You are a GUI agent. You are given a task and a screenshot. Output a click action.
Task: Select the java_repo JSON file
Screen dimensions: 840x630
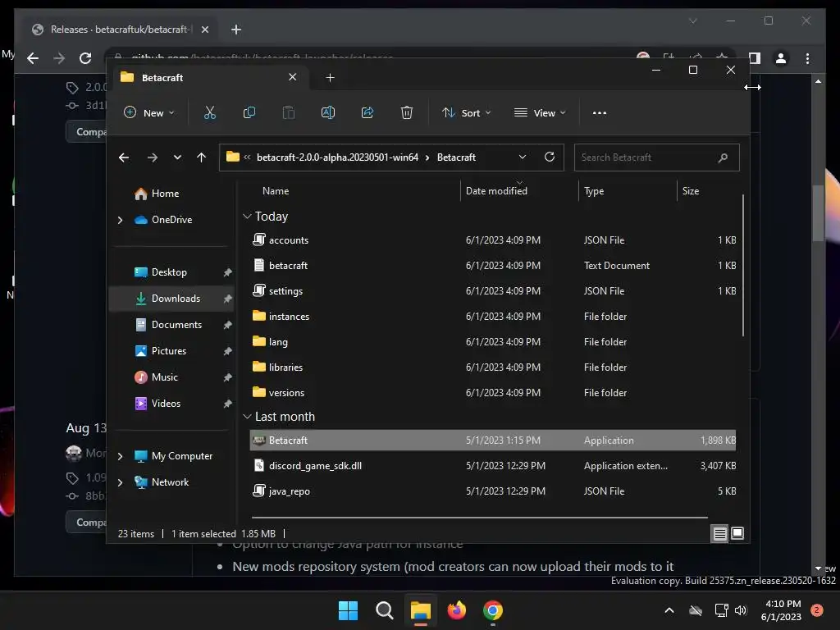click(x=493, y=491)
